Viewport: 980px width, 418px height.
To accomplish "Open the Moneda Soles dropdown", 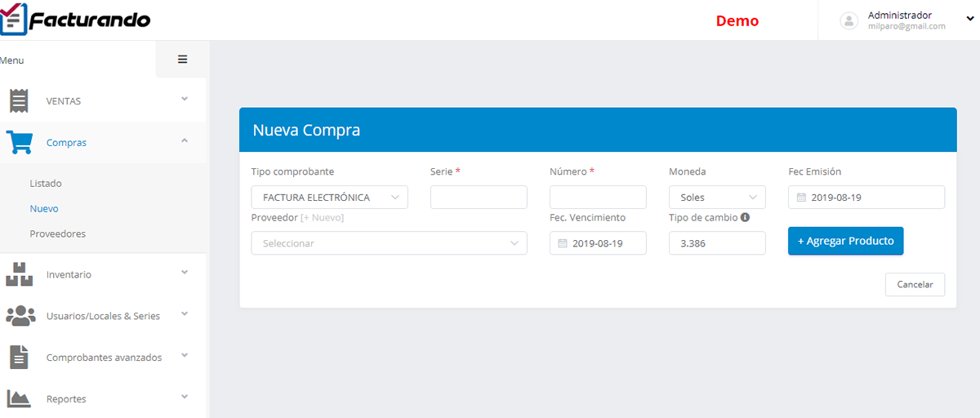I will coord(717,198).
